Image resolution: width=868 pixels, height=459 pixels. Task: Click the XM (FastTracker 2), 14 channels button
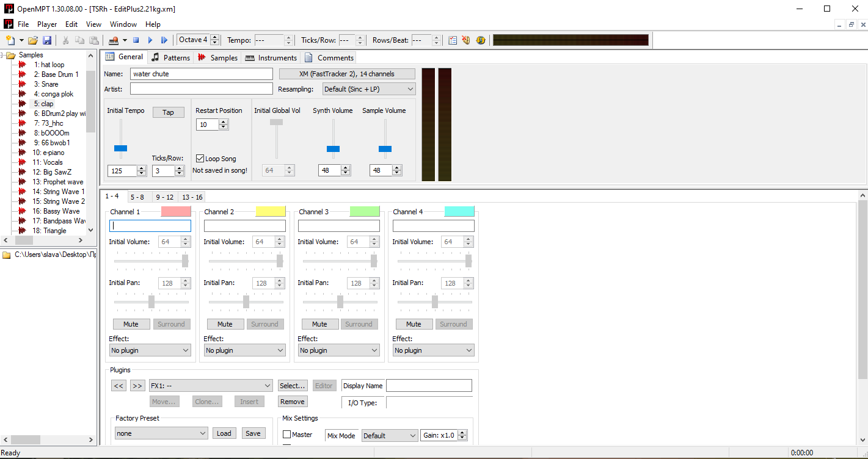pyautogui.click(x=347, y=74)
